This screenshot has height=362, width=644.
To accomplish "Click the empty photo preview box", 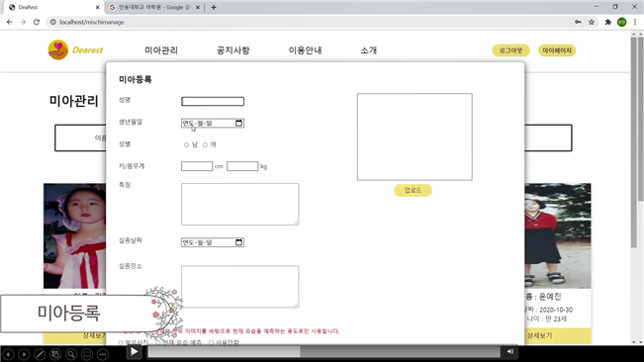I will tap(414, 136).
